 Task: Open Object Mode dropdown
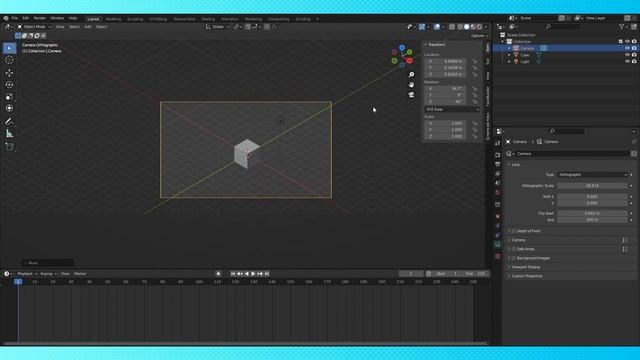[34, 27]
